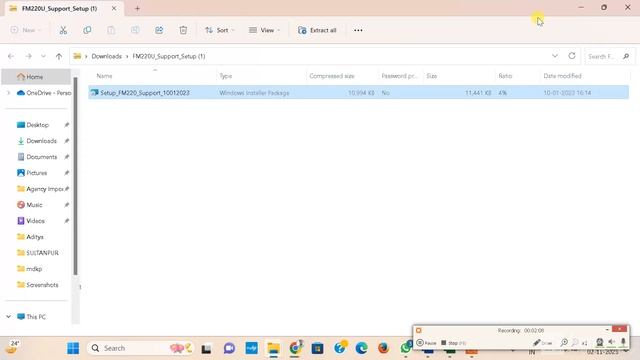
Task: Expand the address bar history dropdown
Action: click(555, 56)
